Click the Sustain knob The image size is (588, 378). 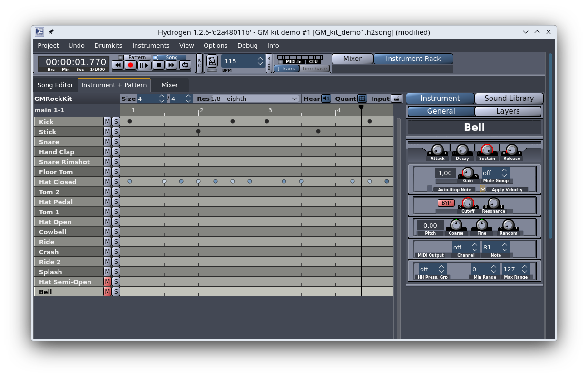(x=487, y=149)
